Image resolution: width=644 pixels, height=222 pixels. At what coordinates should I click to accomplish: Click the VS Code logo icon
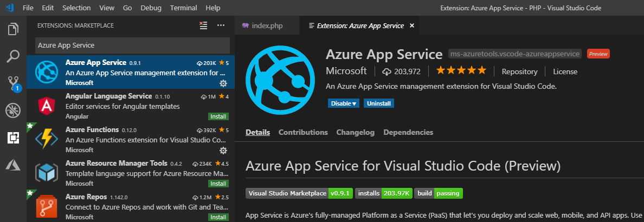[9, 8]
